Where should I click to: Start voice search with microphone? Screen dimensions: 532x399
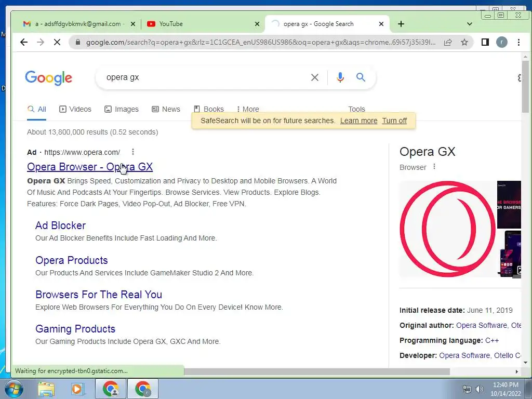pyautogui.click(x=340, y=77)
